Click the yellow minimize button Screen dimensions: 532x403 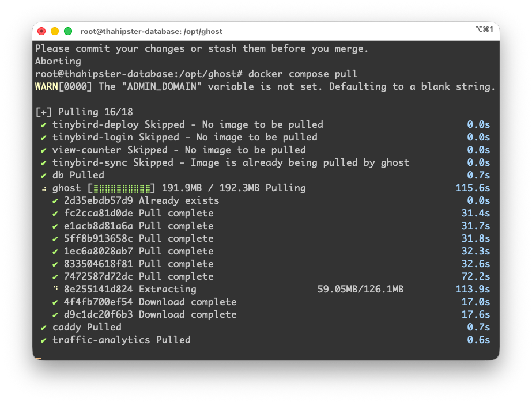click(x=54, y=31)
